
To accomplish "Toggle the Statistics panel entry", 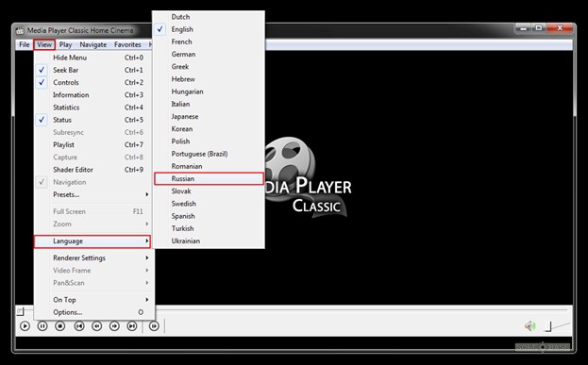I will coord(92,108).
